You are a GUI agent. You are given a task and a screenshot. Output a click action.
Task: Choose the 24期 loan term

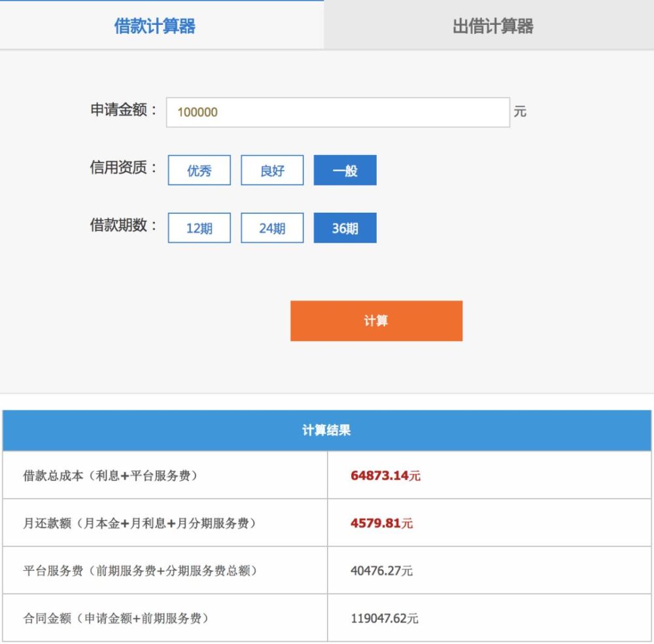click(272, 228)
